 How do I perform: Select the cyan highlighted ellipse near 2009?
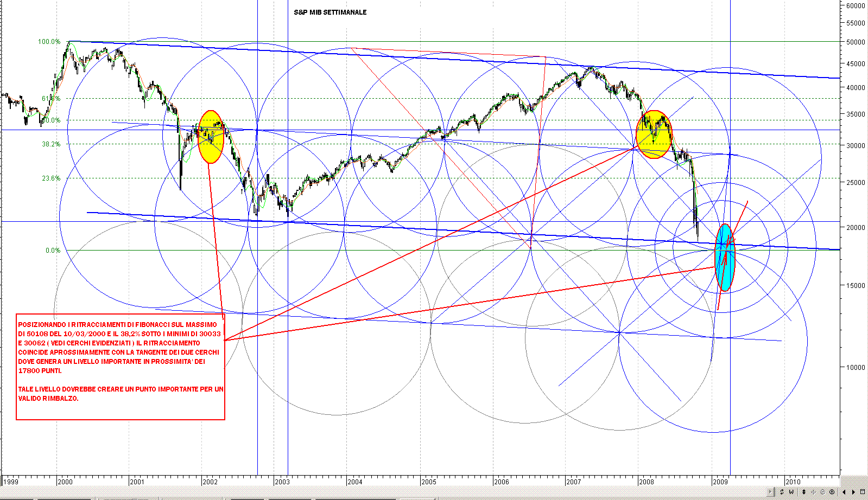point(725,258)
